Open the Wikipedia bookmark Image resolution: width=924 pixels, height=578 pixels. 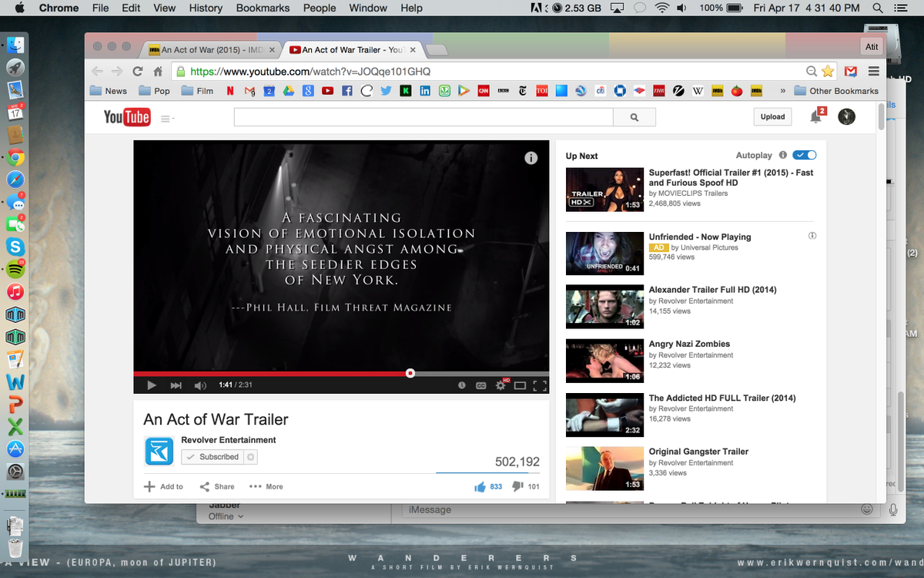click(x=698, y=91)
